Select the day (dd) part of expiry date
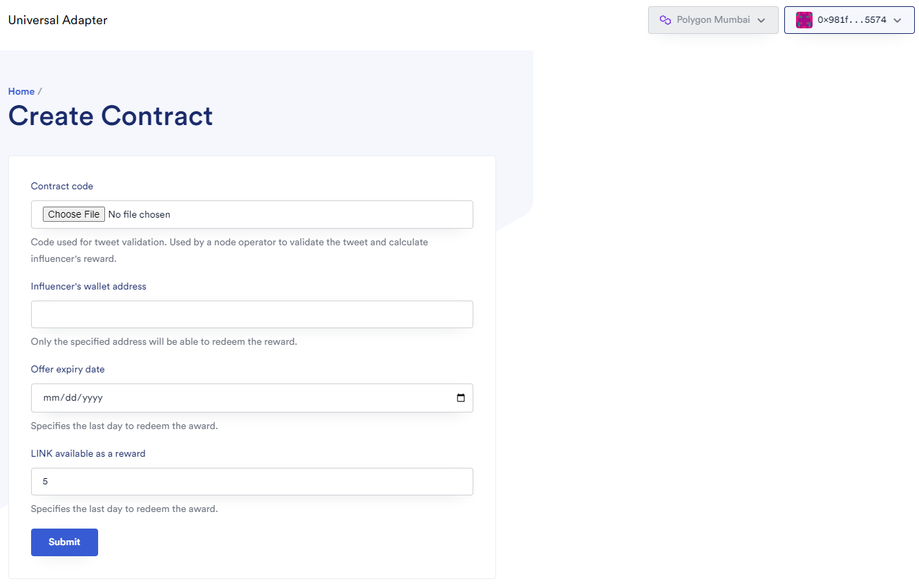The image size is (919, 588). pyautogui.click(x=72, y=398)
